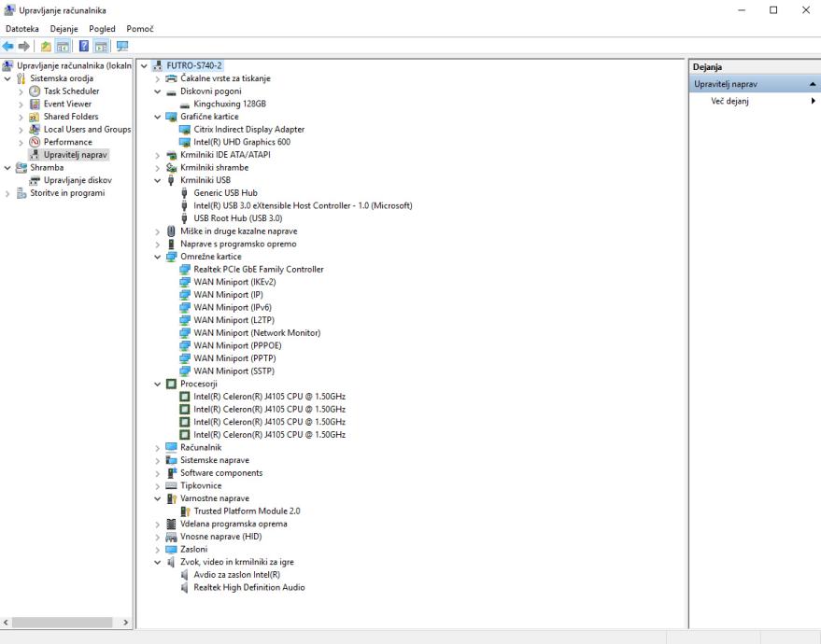821x644 pixels.
Task: Expand the Miške in druge kazalne naprave node
Action: click(x=158, y=231)
